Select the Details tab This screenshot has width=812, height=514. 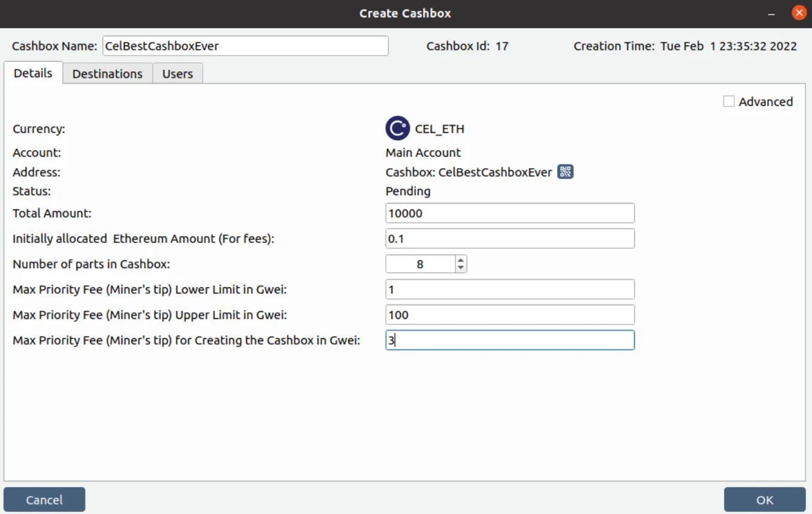[x=34, y=73]
